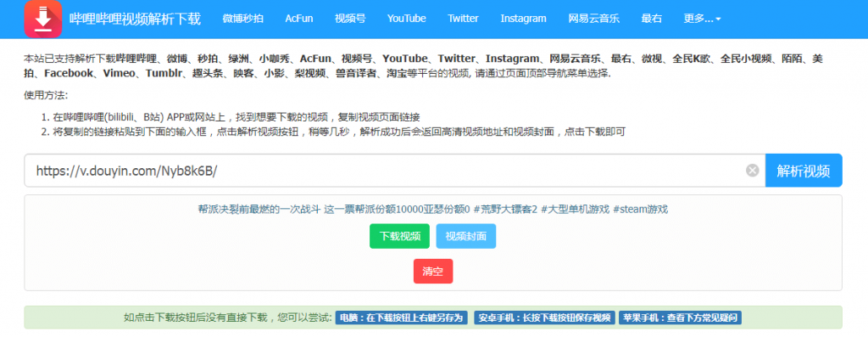868x337 pixels.
Task: Click the 电脑：在下载按钮上右键另存为 label
Action: pos(401,317)
